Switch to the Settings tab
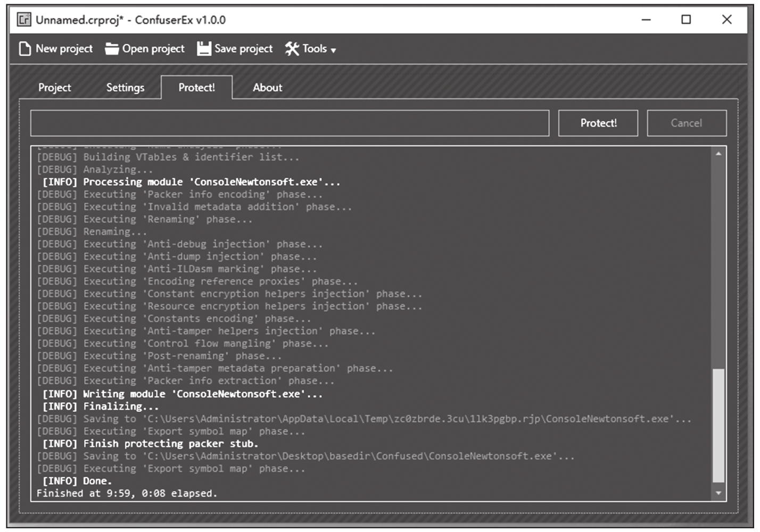 125,88
